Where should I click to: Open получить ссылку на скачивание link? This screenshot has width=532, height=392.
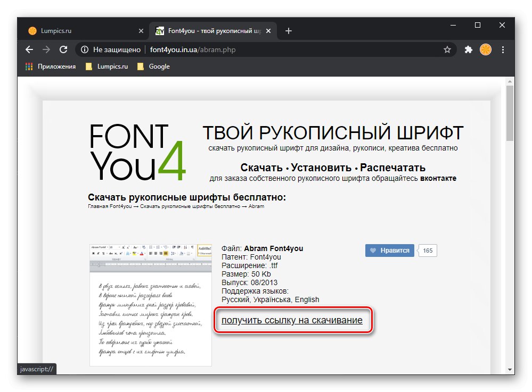pos(293,320)
